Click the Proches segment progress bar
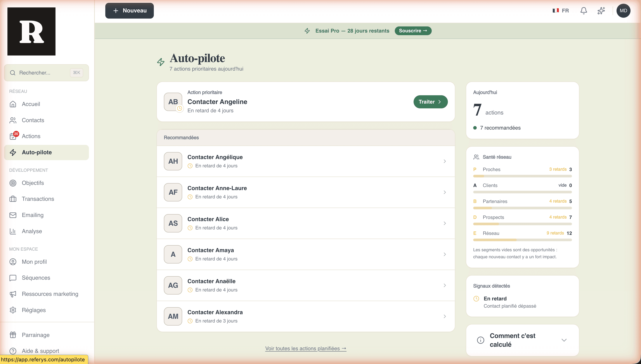 [x=522, y=176]
